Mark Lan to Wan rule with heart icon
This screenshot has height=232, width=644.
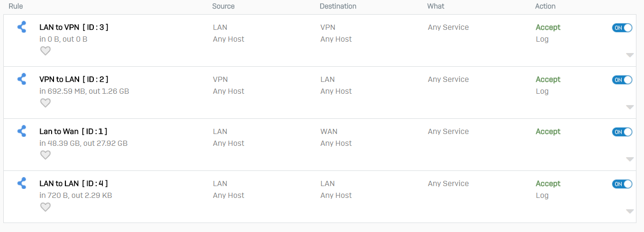click(x=45, y=155)
